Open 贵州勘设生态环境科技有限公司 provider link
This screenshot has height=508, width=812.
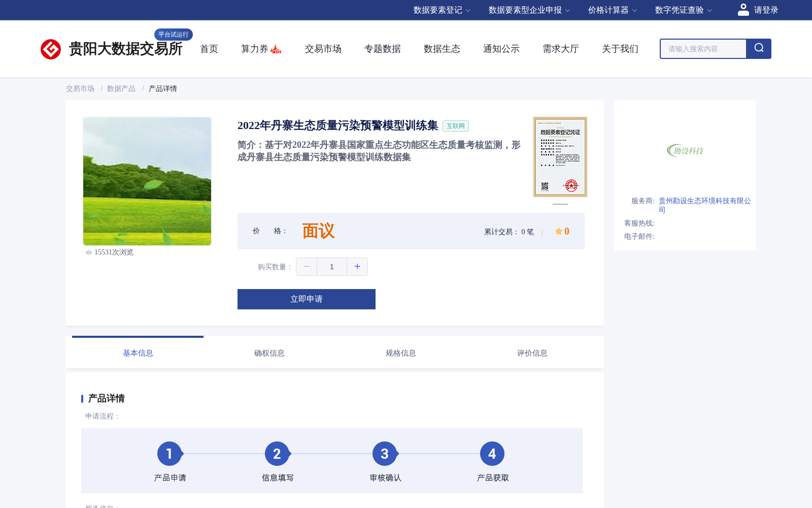tap(704, 205)
